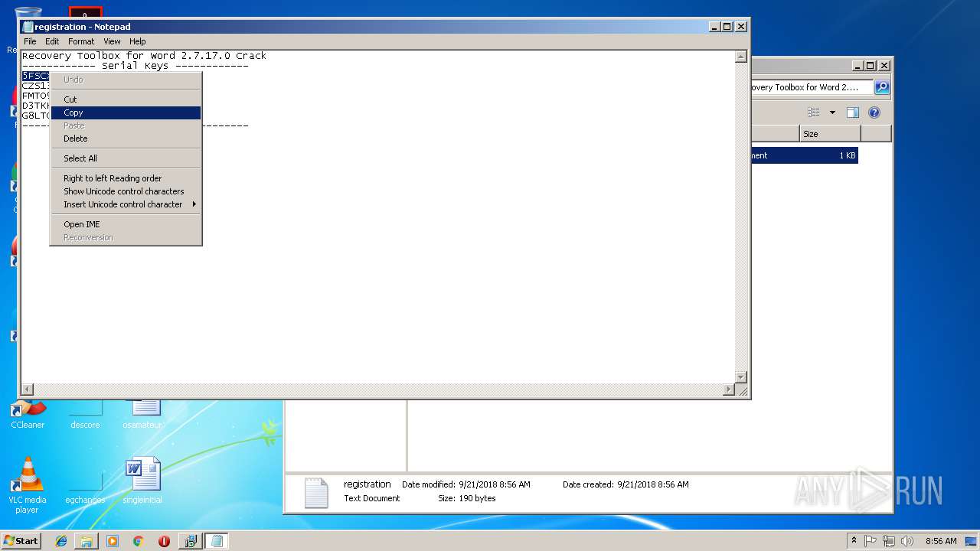Click Notepad vertical scrollbar down arrow

[740, 377]
